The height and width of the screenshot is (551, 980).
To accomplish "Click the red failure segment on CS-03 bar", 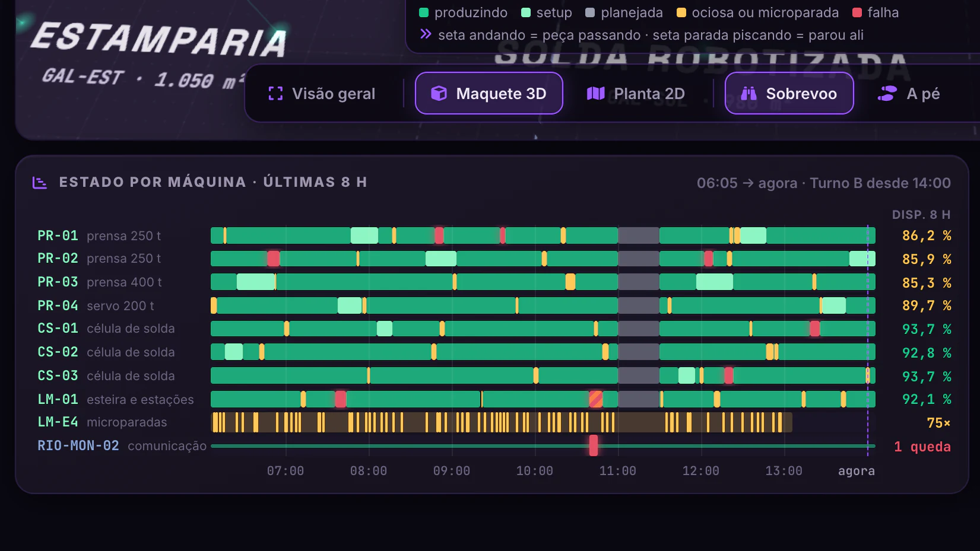I will [x=729, y=375].
